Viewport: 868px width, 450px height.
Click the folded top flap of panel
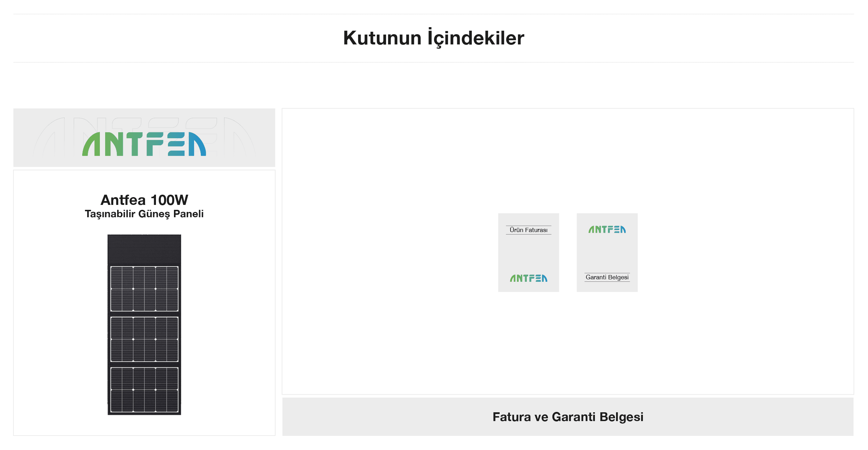coord(144,249)
